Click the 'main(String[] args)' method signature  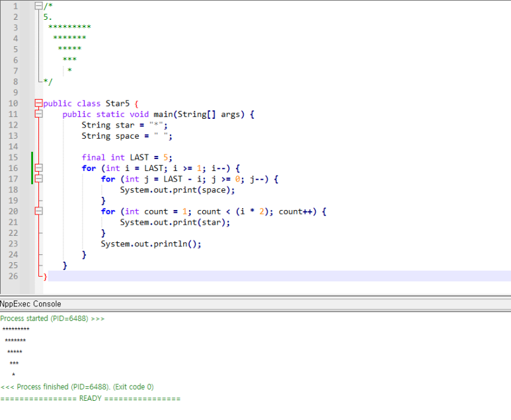click(199, 114)
